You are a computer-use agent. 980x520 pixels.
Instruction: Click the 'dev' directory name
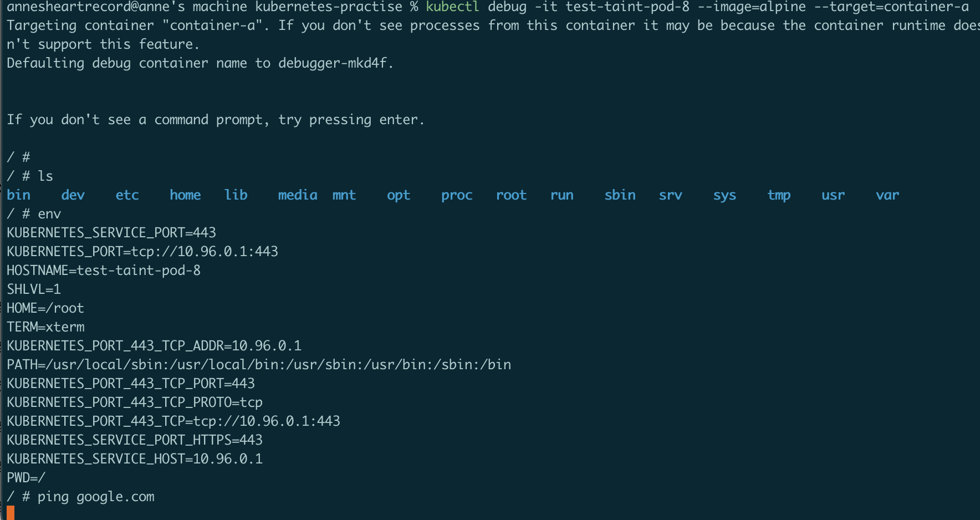73,195
